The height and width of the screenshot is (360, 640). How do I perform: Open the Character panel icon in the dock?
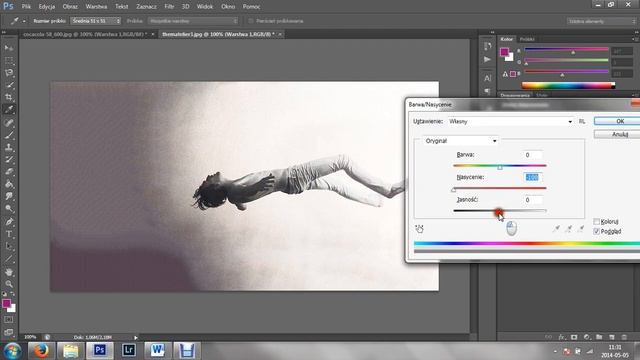pos(487,78)
